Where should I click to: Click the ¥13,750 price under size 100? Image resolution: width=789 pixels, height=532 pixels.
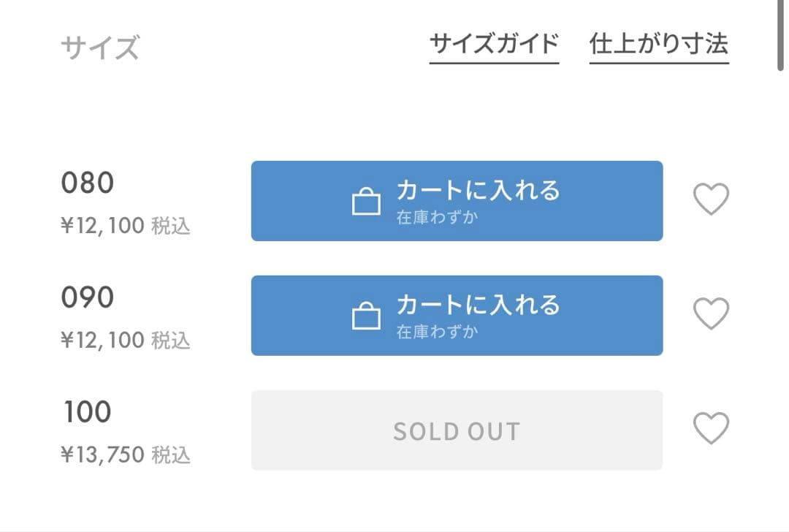coord(102,455)
